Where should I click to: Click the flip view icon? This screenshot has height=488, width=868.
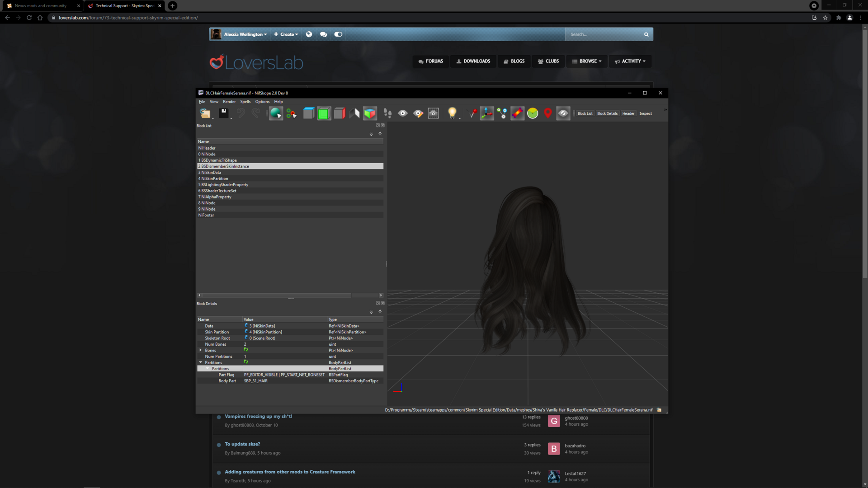[354, 113]
